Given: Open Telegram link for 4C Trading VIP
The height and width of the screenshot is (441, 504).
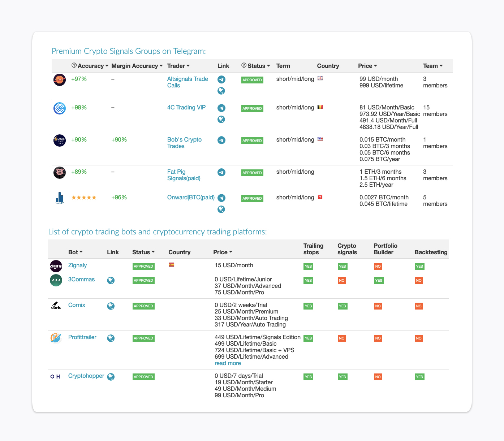Looking at the screenshot, I should click(x=221, y=108).
